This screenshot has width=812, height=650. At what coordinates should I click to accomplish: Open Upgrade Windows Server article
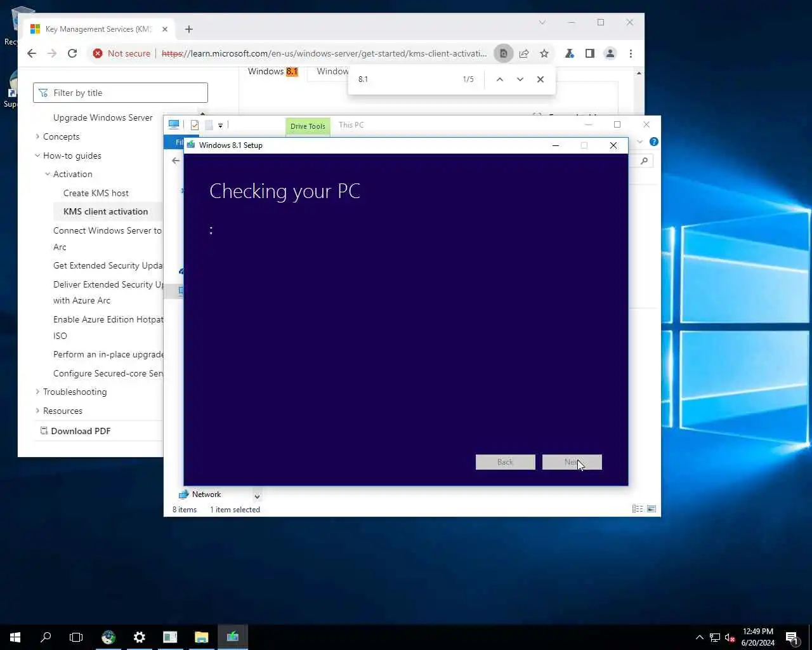tap(103, 117)
